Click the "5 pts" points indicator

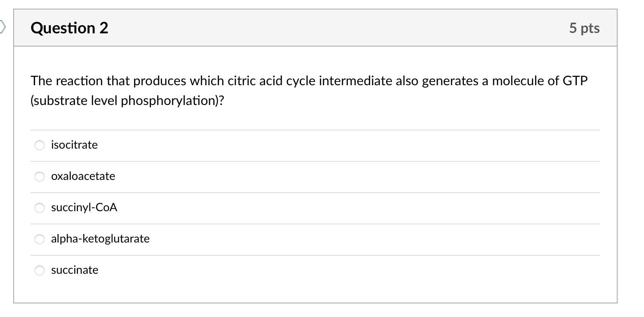584,28
